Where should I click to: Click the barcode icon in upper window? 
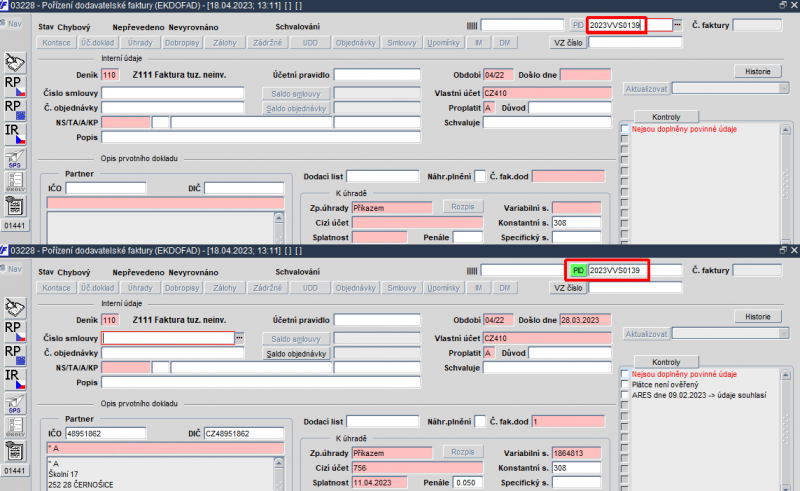[472, 26]
